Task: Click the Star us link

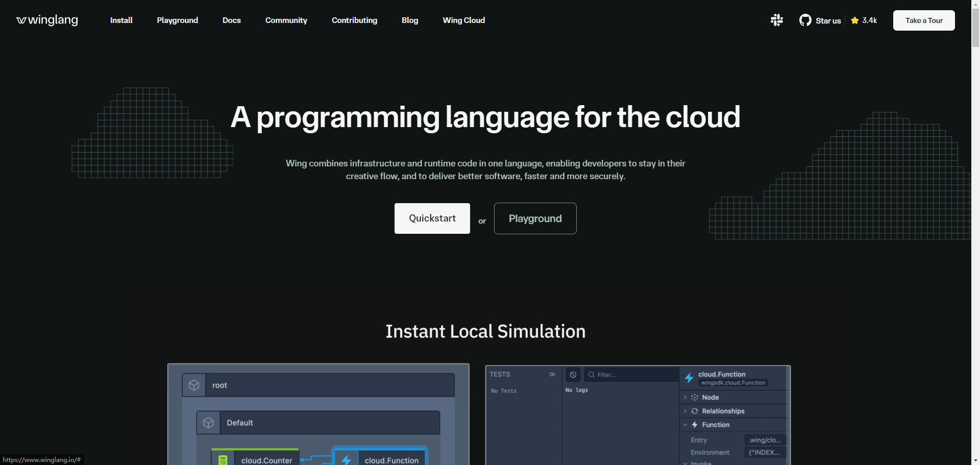Action: (828, 20)
